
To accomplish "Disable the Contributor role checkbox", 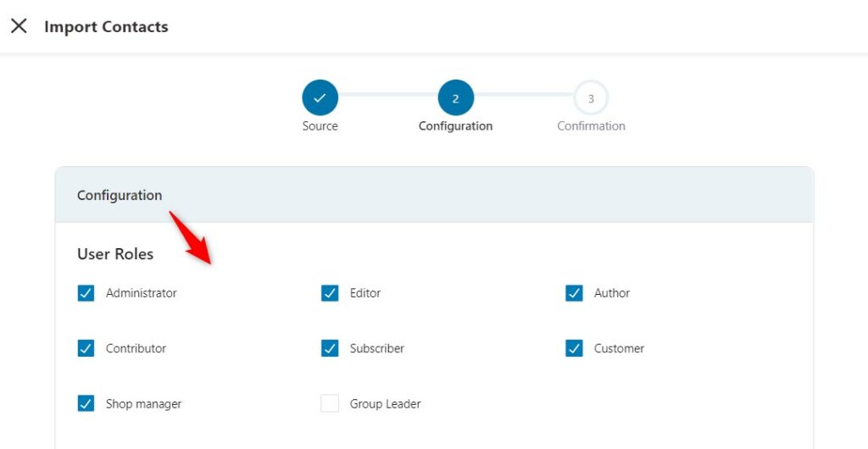I will click(86, 348).
